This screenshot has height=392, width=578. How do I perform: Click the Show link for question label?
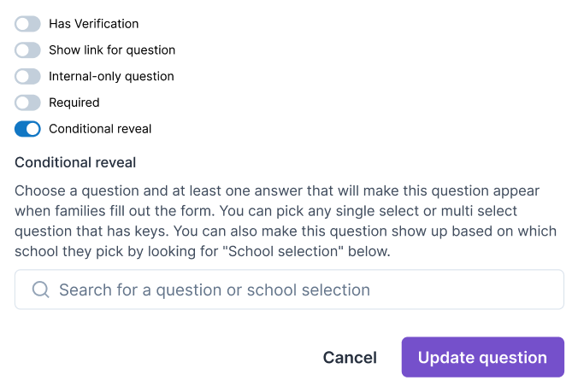pos(112,50)
